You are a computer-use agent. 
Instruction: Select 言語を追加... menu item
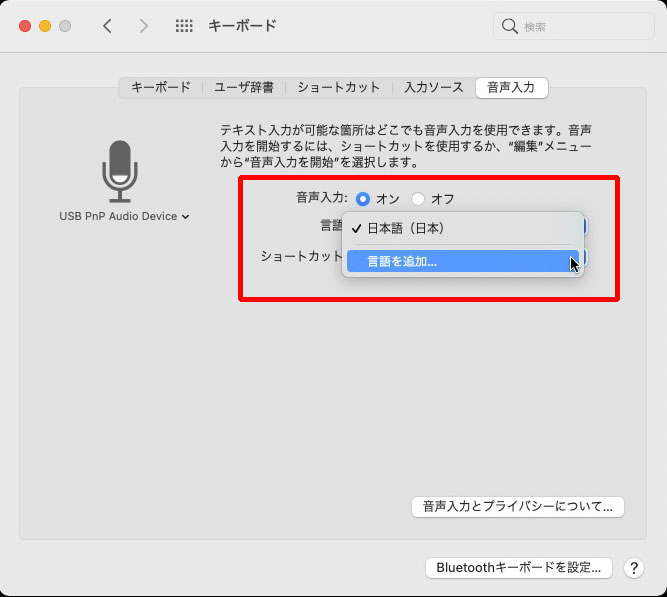click(x=462, y=261)
